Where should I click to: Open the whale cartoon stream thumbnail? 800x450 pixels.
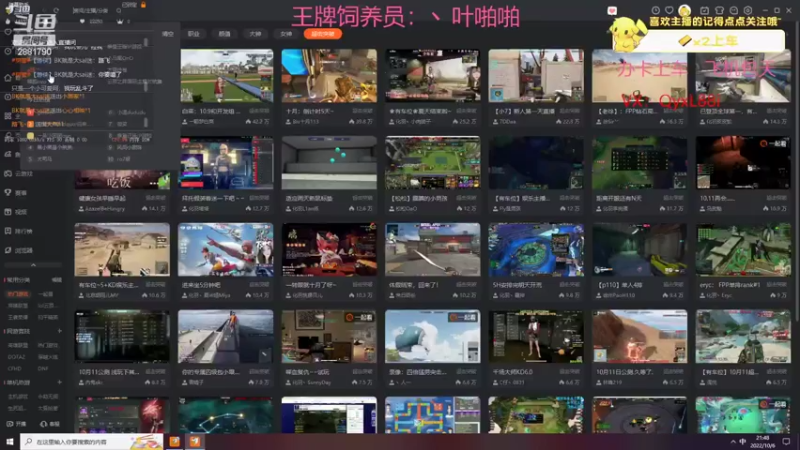click(433, 336)
